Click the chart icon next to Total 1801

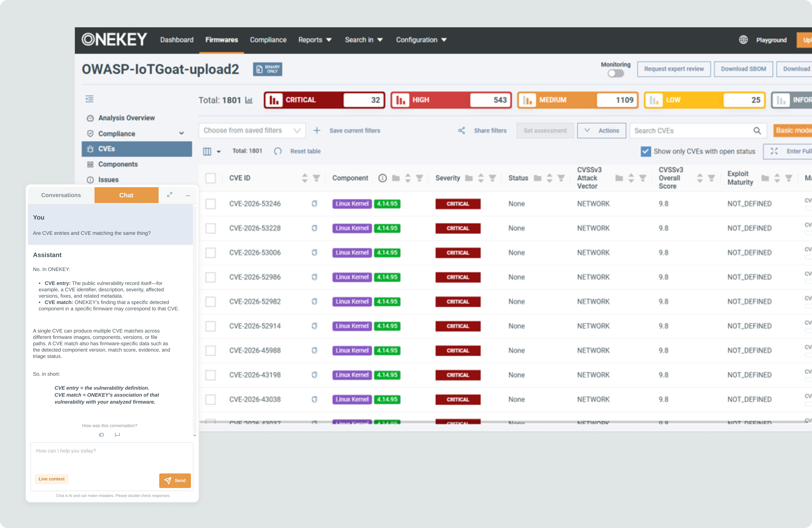(x=249, y=100)
